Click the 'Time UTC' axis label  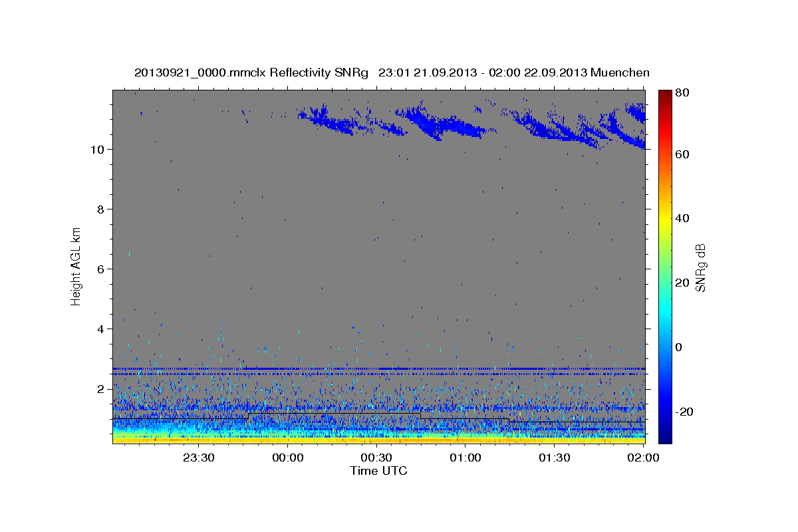[x=378, y=471]
